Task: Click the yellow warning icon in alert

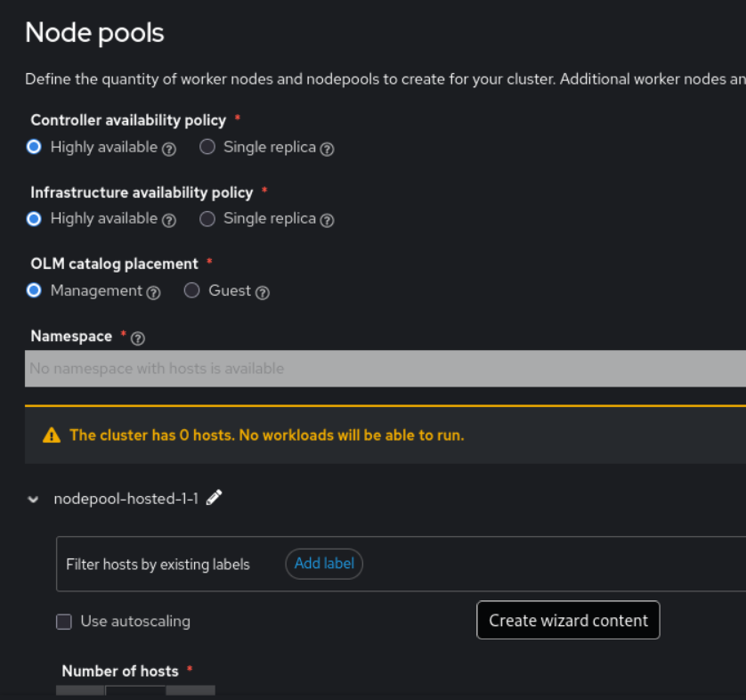Action: tap(52, 435)
